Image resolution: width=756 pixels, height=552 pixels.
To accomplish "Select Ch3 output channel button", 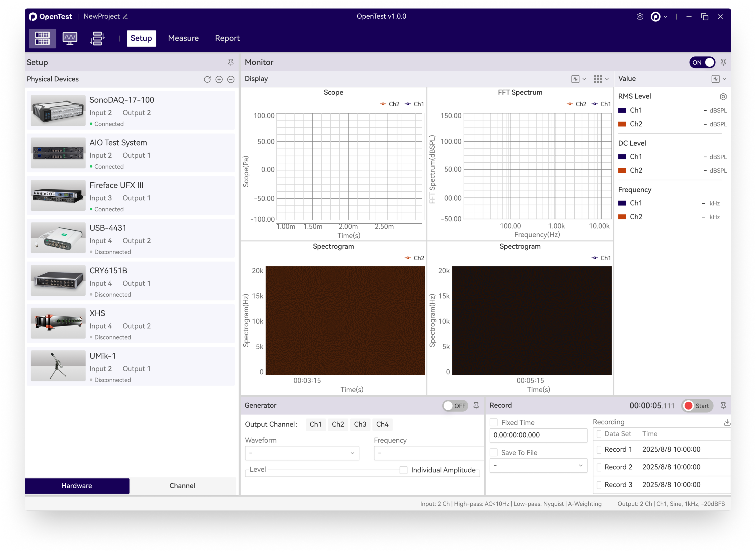I will tap(360, 424).
